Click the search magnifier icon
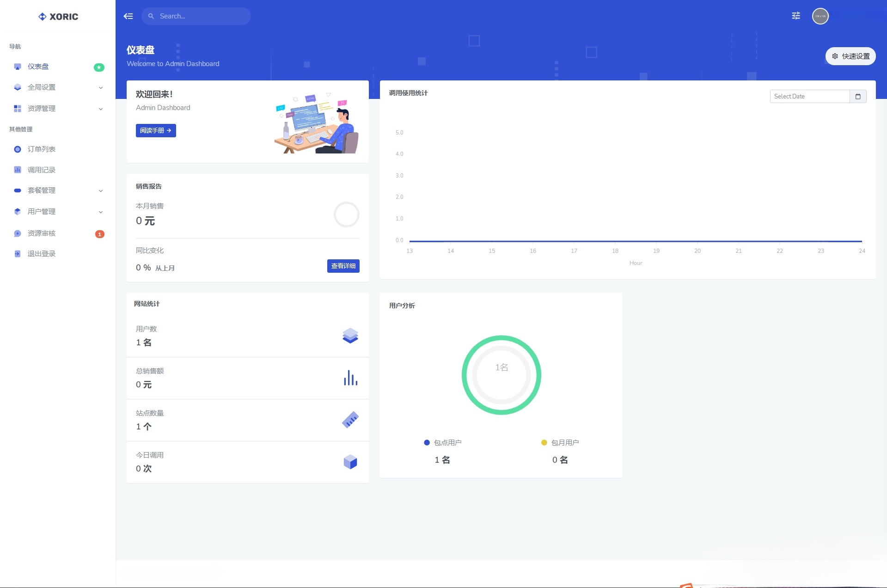The image size is (887, 588). [x=151, y=16]
